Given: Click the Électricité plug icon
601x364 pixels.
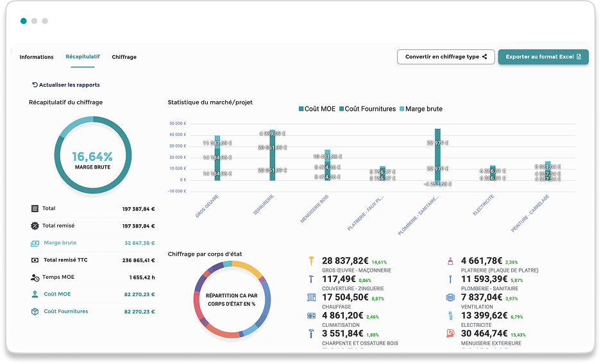Looking at the screenshot, I should pyautogui.click(x=450, y=316).
